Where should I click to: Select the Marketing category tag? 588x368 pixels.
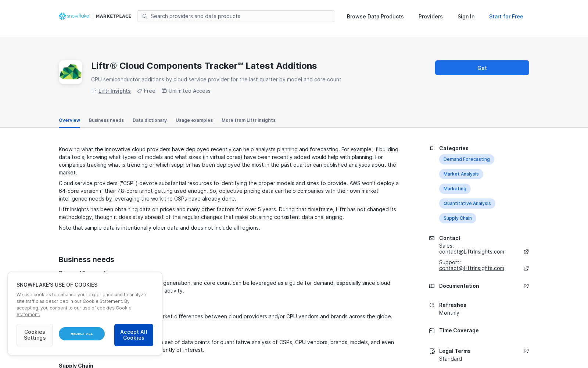click(x=455, y=189)
